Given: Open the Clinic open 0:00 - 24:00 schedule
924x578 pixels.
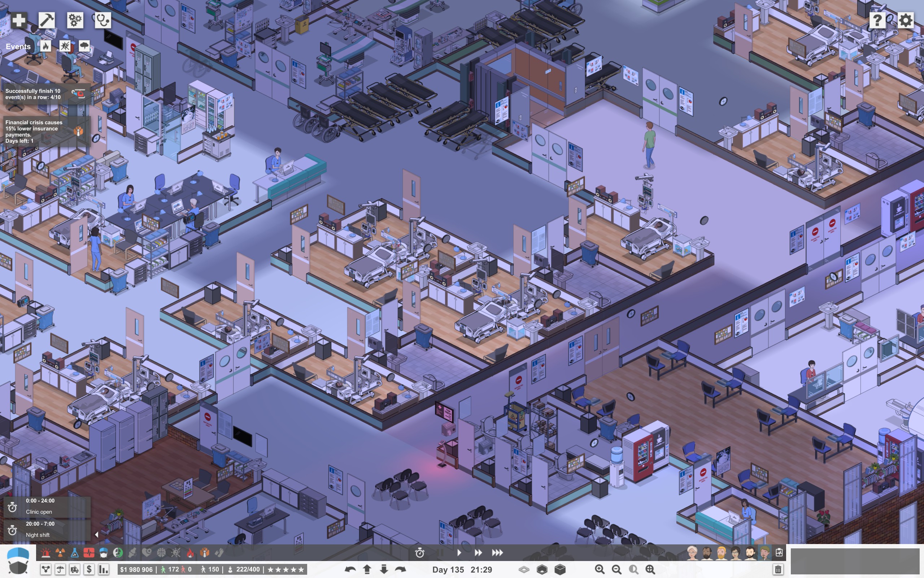Looking at the screenshot, I should tap(47, 506).
